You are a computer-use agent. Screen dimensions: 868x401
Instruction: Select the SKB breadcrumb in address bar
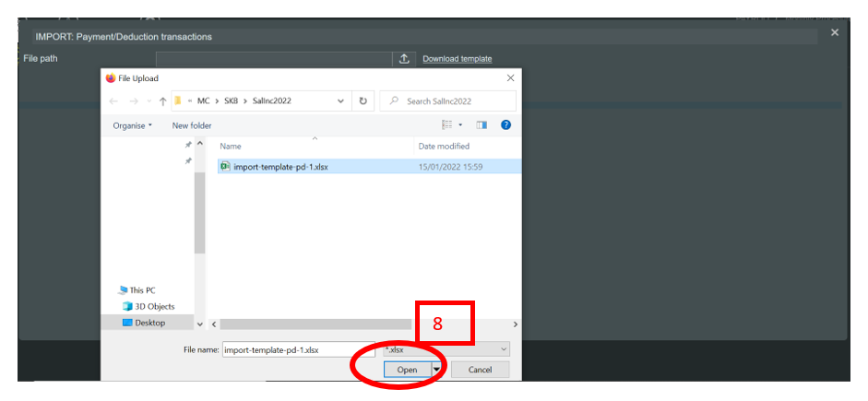pyautogui.click(x=231, y=101)
